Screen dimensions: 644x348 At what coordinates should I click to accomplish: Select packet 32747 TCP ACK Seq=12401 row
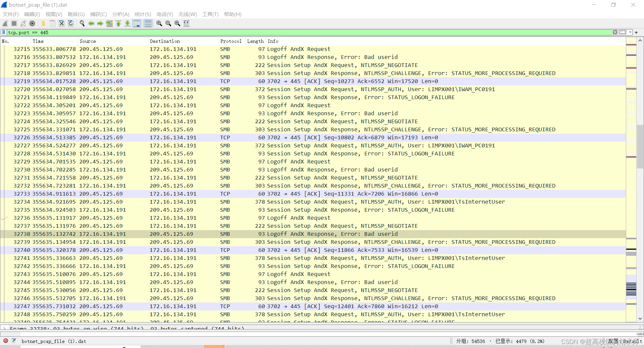313,306
